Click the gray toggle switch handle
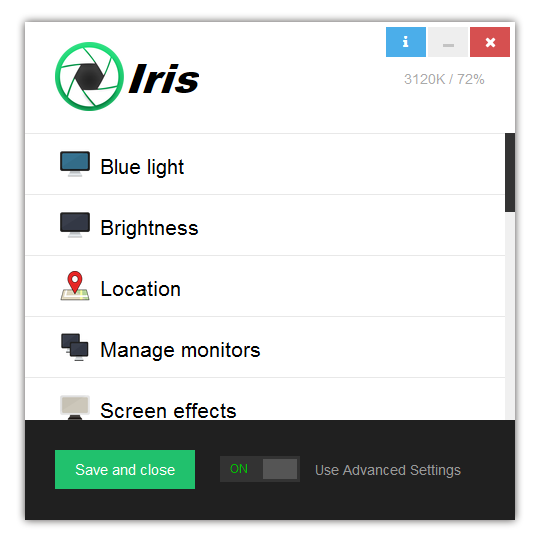 (x=280, y=469)
